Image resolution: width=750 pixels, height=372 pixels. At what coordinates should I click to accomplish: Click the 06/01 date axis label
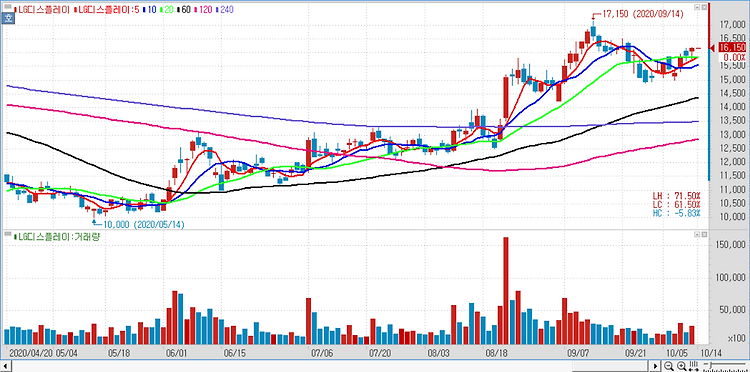pos(176,353)
